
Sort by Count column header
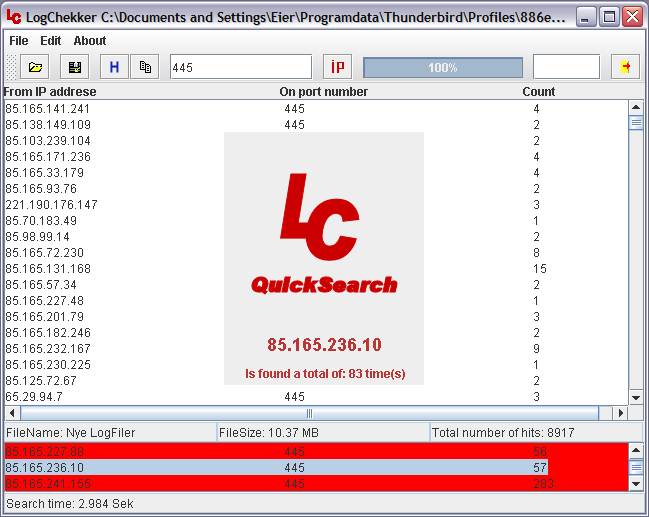(x=538, y=91)
